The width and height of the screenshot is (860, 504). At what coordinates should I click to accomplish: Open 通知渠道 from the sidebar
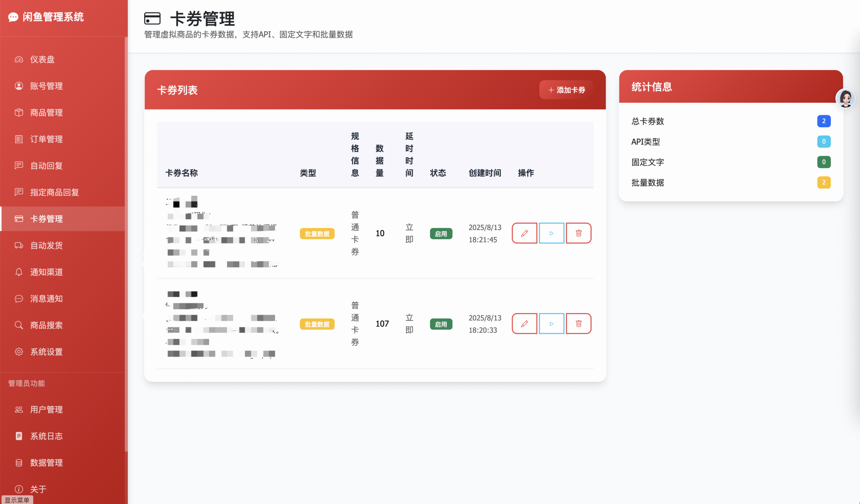point(46,272)
